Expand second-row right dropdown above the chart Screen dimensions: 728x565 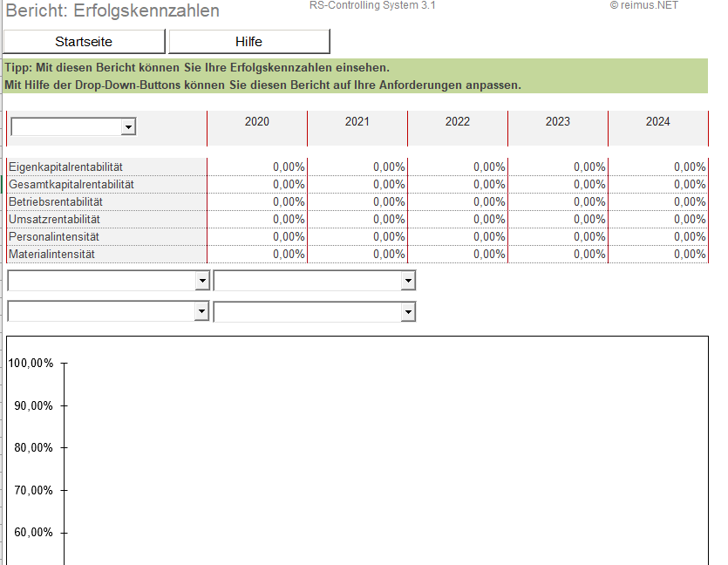[x=407, y=311]
